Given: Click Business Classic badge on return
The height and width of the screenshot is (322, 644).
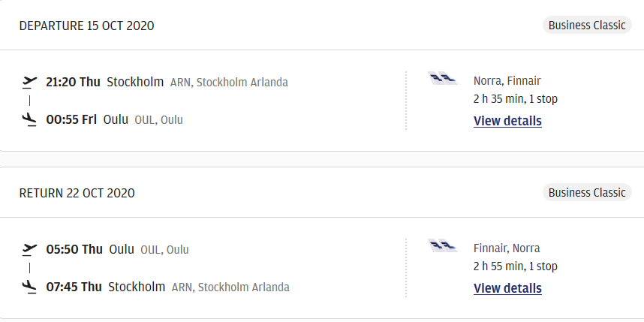Looking at the screenshot, I should pos(587,192).
